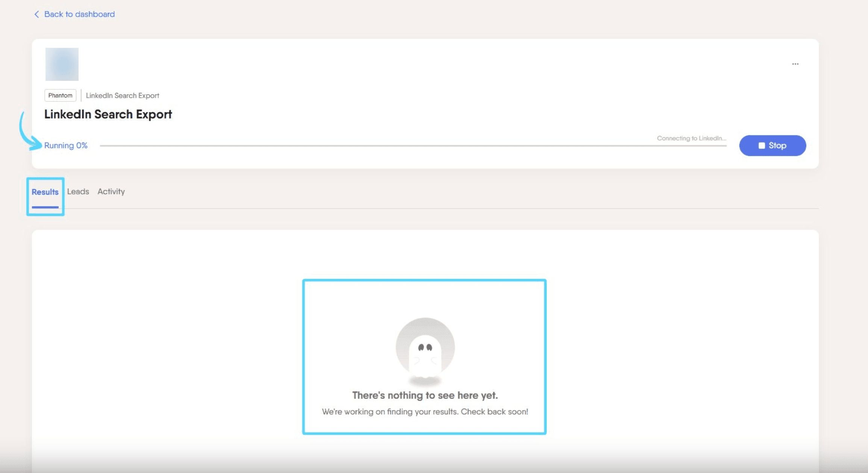Click the "Check back soon" message text
868x473 pixels.
tap(494, 412)
